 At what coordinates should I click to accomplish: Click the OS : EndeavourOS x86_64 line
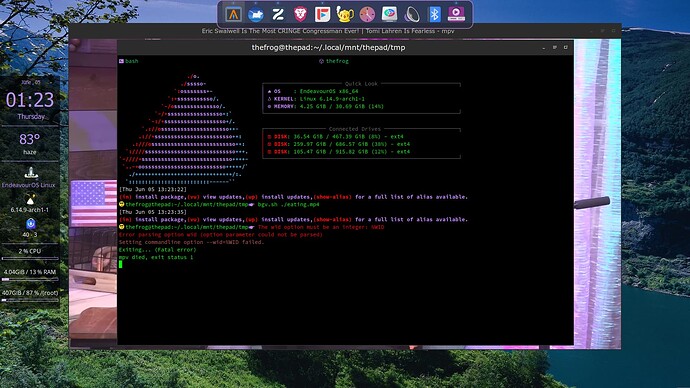point(313,92)
